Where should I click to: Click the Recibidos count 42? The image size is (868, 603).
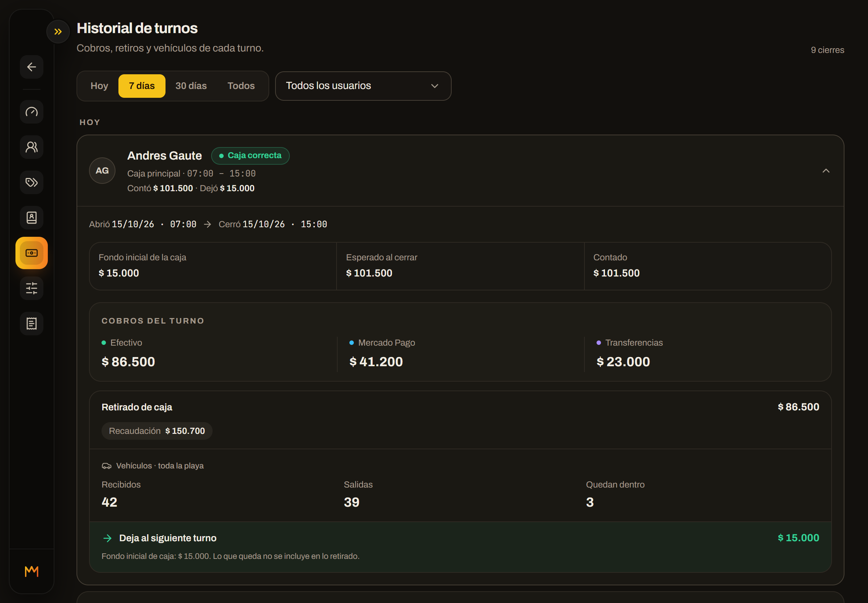pyautogui.click(x=109, y=502)
